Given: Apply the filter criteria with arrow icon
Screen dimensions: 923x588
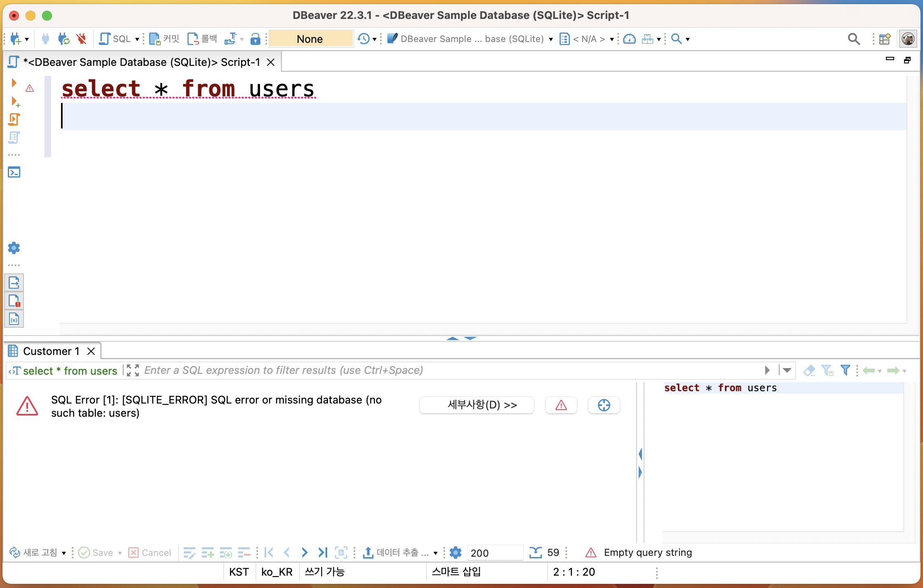Looking at the screenshot, I should [x=767, y=371].
